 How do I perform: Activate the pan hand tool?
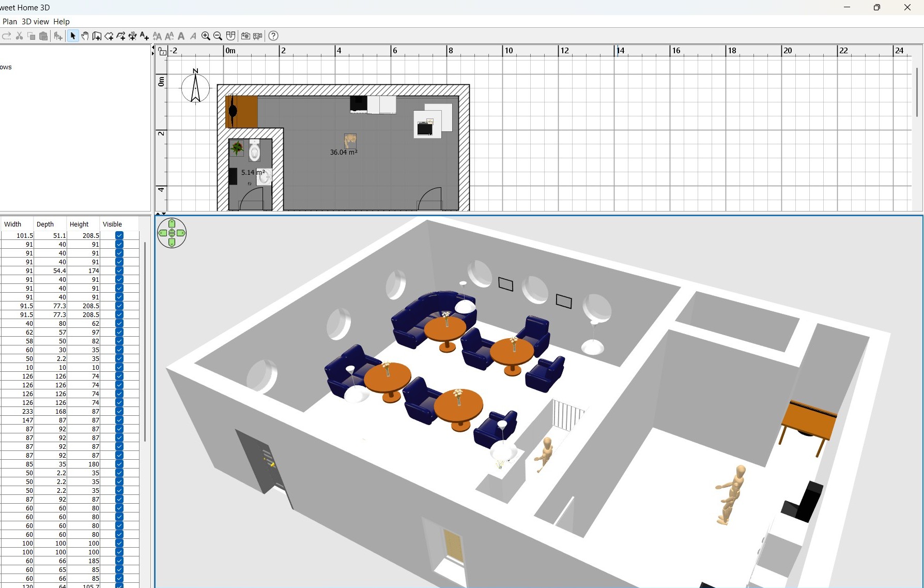coord(85,36)
